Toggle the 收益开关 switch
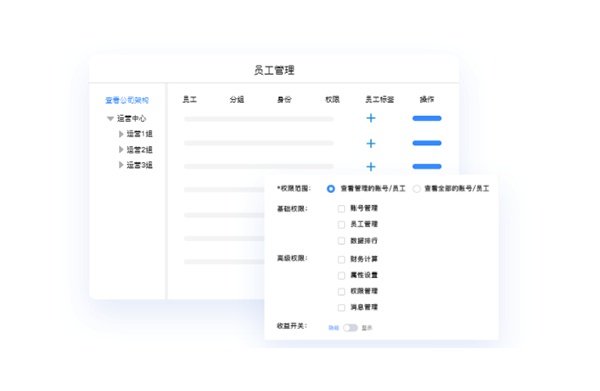Image resolution: width=600 pixels, height=391 pixels. (x=350, y=328)
